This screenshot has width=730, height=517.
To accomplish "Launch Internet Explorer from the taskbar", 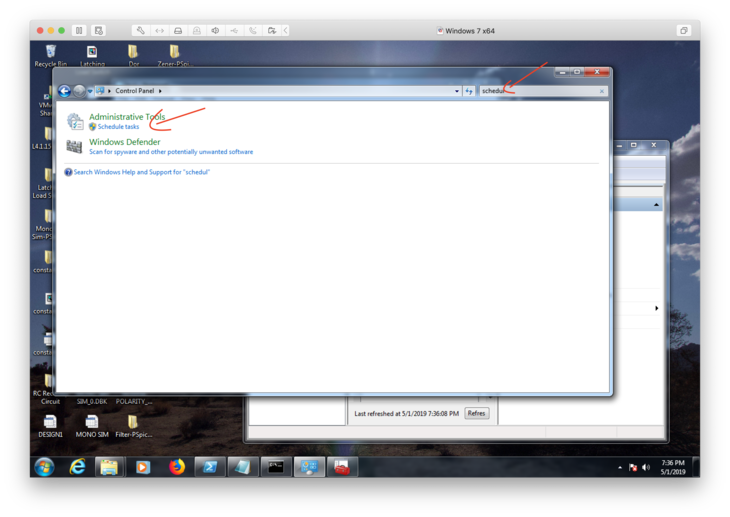I will click(77, 467).
